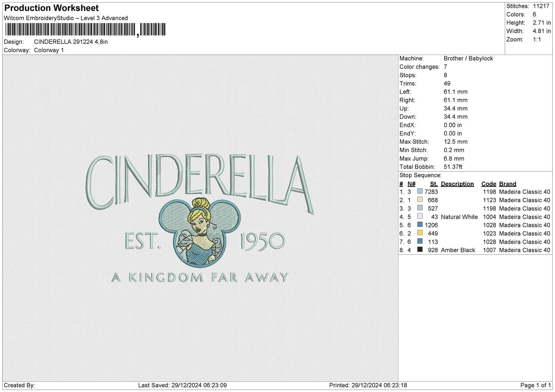This screenshot has width=555, height=392.
Task: Click the Width value 4.81 in
Action: point(542,31)
